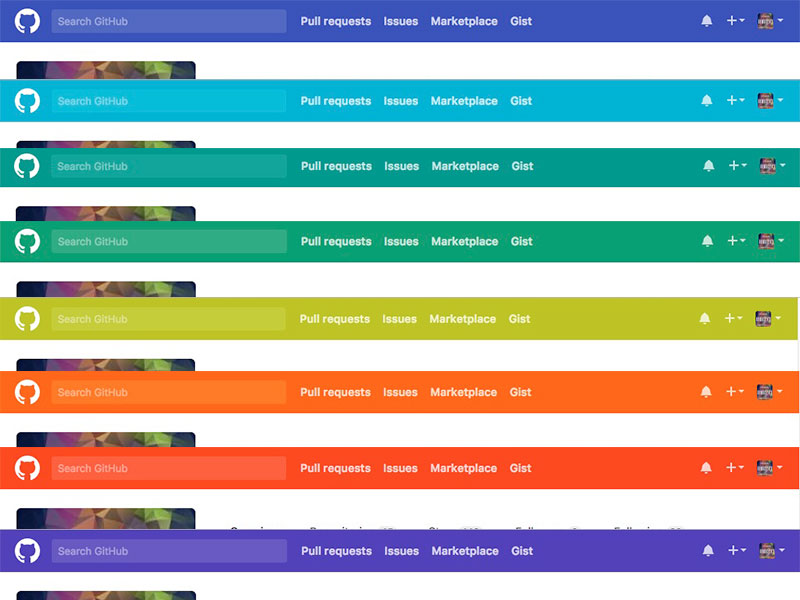This screenshot has width=800, height=600.
Task: Click the notification bell on the purple header
Action: (x=705, y=550)
